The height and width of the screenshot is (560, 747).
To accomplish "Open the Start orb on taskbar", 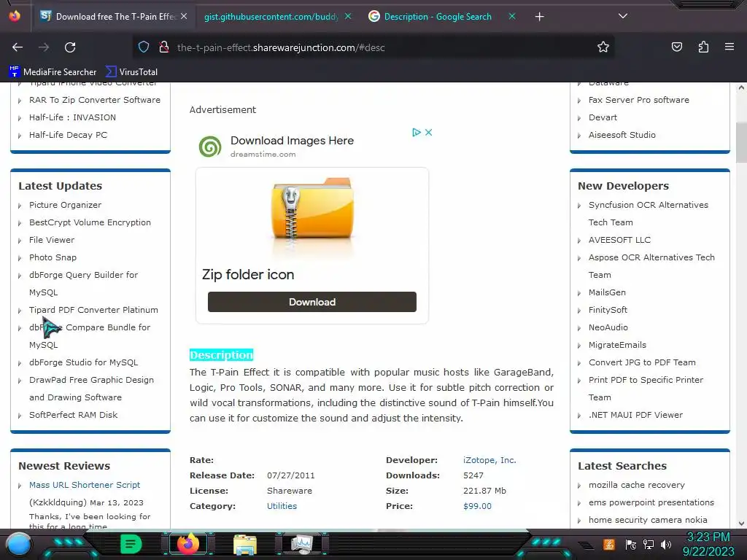I will 18,544.
